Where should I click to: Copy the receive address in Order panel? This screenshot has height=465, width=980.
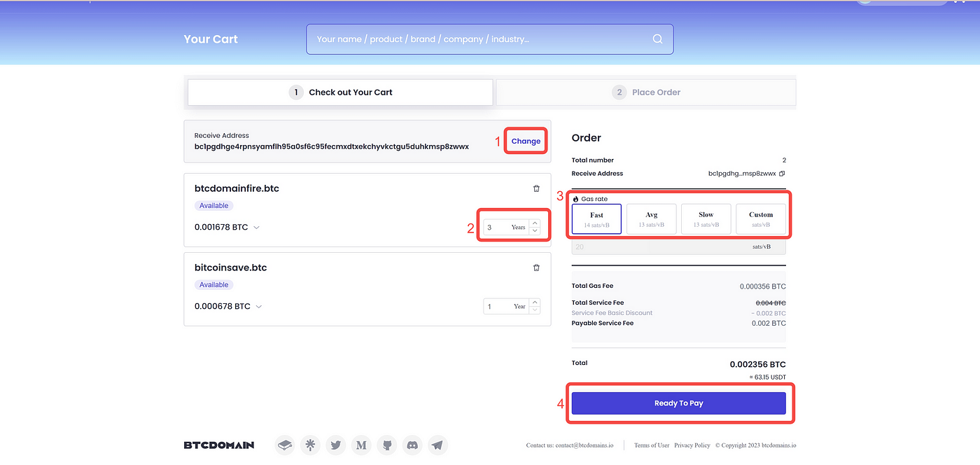(x=782, y=174)
